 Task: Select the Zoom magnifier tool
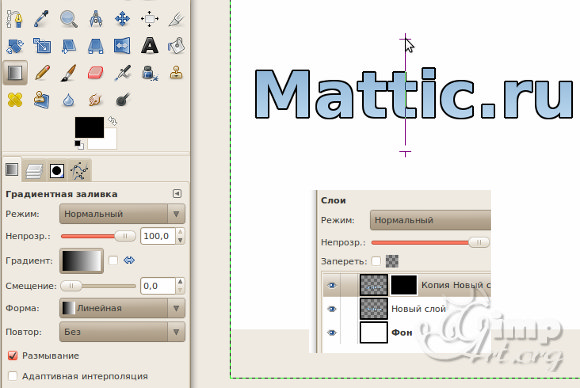(69, 19)
